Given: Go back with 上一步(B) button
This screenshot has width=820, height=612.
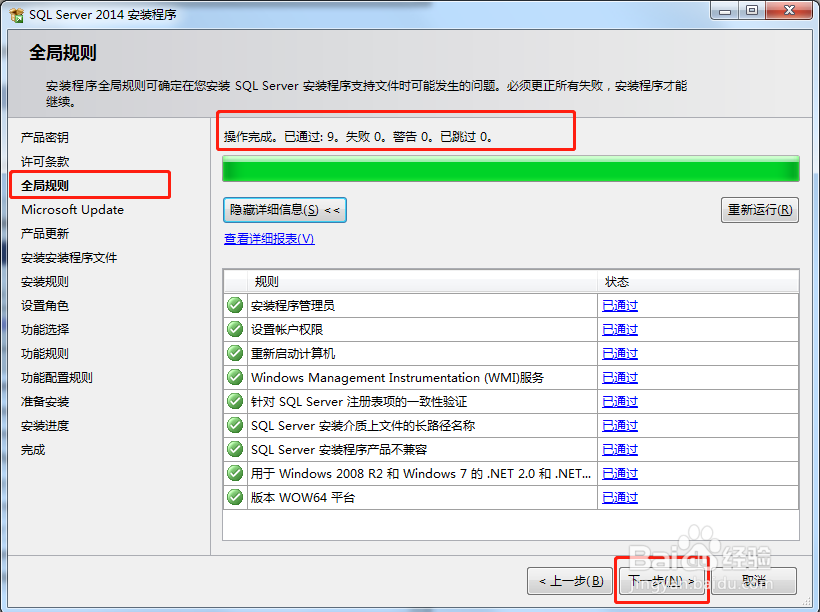Looking at the screenshot, I should (x=570, y=581).
